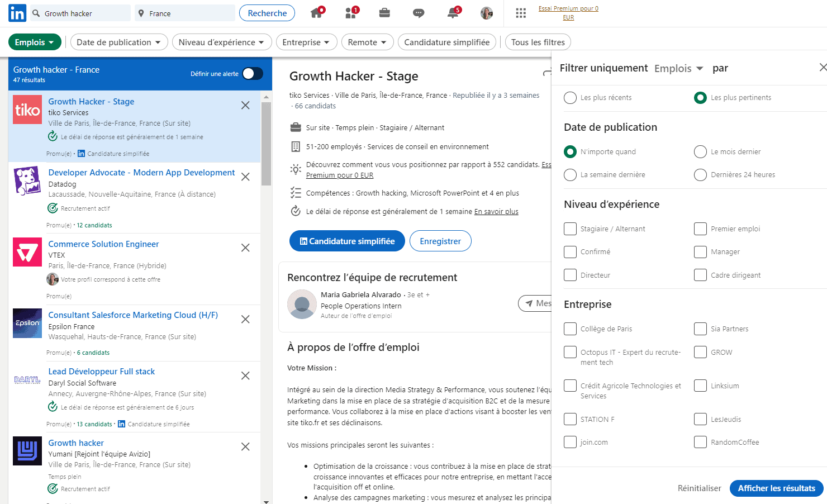Click the Enregistrer job button
827x504 pixels.
click(440, 241)
